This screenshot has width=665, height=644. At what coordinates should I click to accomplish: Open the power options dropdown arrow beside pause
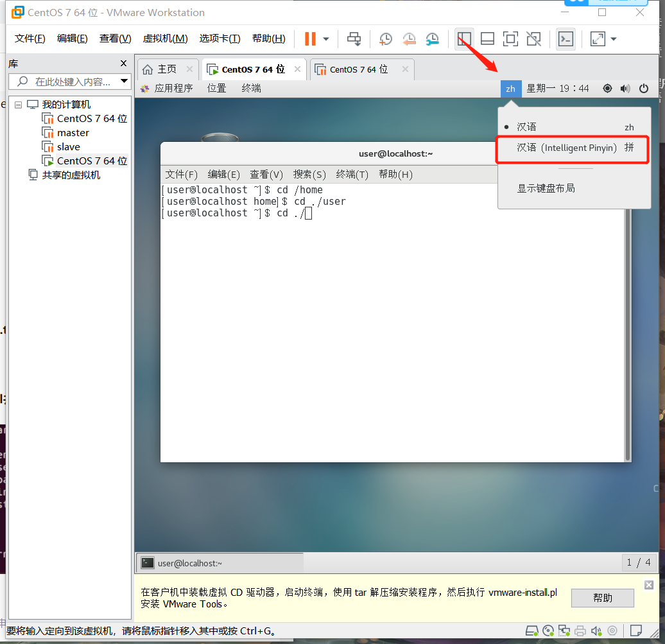[325, 39]
